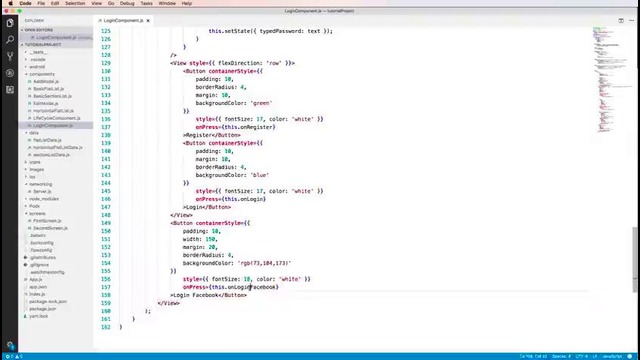
Task: Collapse the TUTORIALPROJECT section
Action: tap(42, 44)
